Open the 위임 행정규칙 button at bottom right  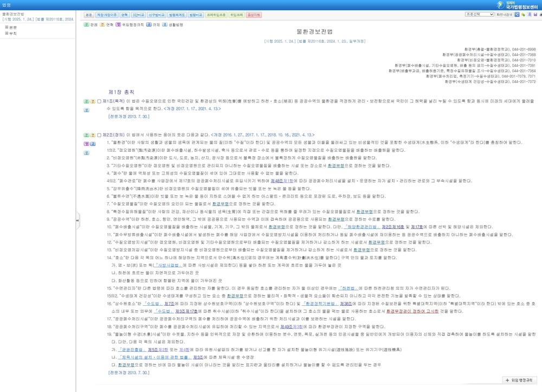(x=520, y=380)
